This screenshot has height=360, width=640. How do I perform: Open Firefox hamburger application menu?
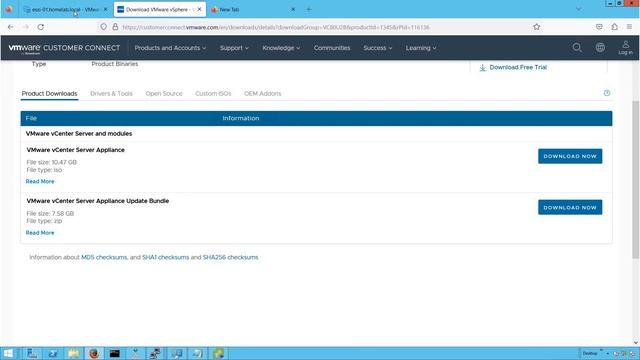[x=629, y=27]
